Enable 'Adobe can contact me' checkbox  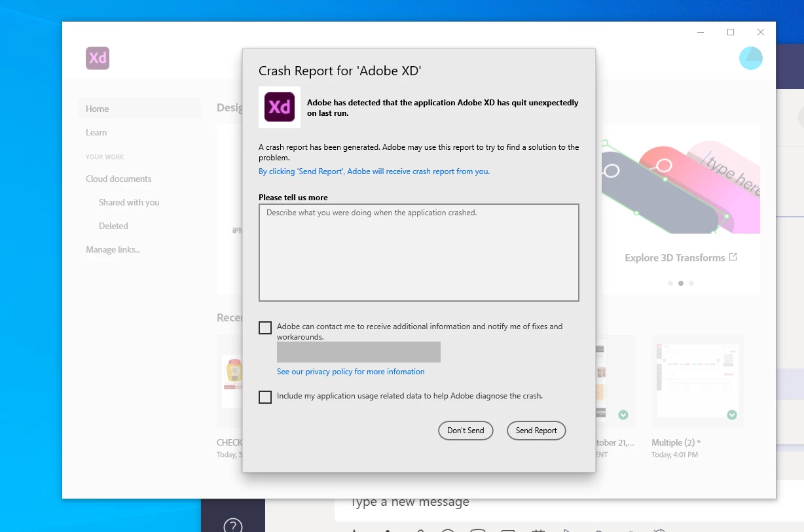click(265, 328)
